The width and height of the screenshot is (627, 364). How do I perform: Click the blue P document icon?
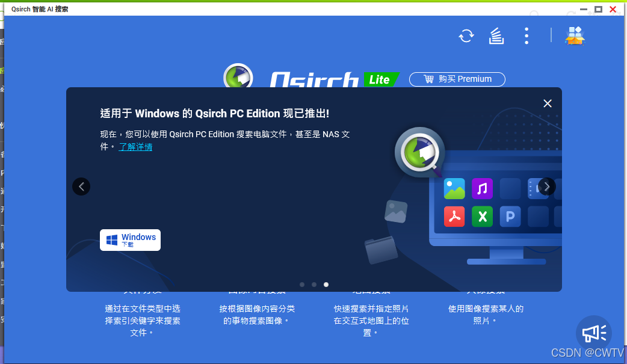click(510, 217)
